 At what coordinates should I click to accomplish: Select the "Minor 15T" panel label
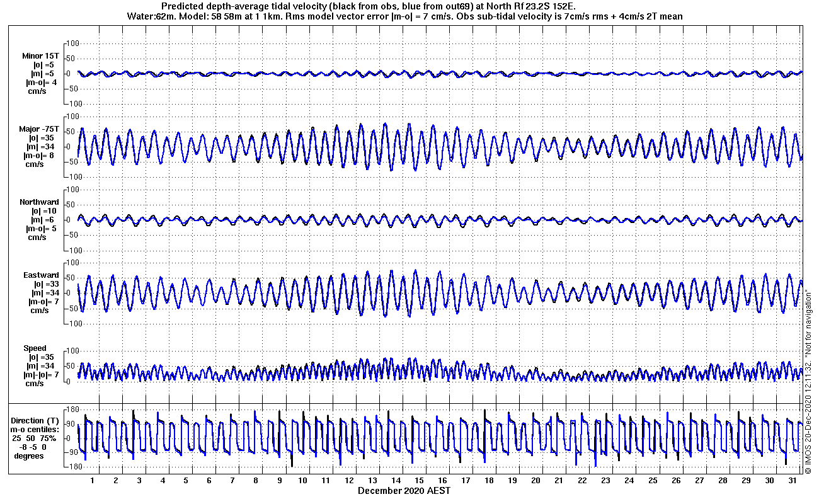click(39, 56)
